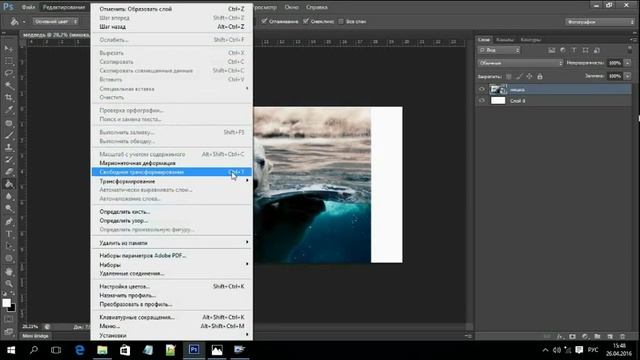
Task: Open the layer filter kind dropdown
Action: tap(499, 50)
